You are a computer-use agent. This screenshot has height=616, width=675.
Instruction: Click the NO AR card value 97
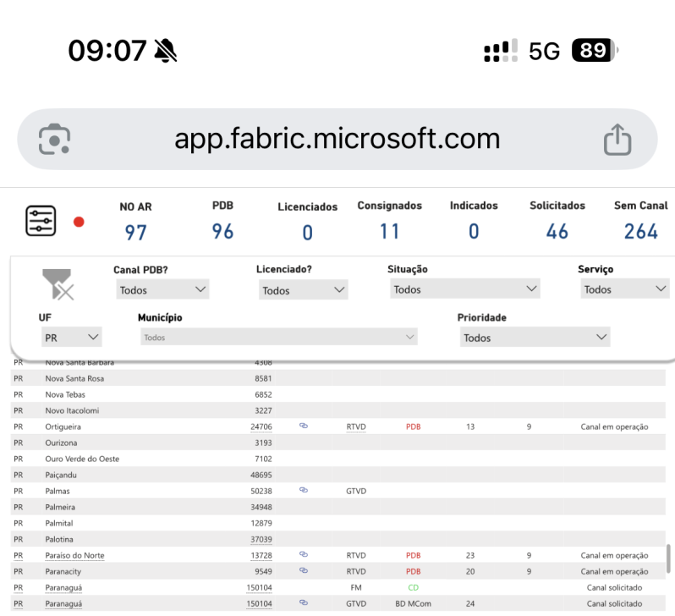[135, 233]
